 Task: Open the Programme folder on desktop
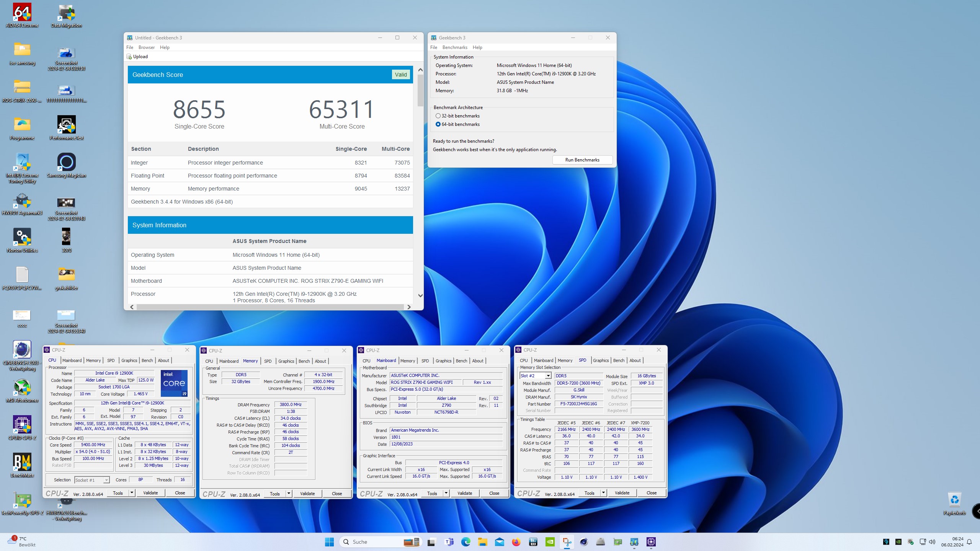point(22,128)
